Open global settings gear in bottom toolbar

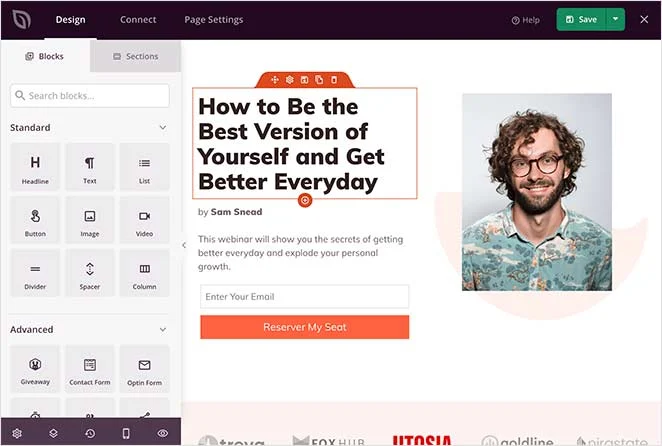(17, 434)
